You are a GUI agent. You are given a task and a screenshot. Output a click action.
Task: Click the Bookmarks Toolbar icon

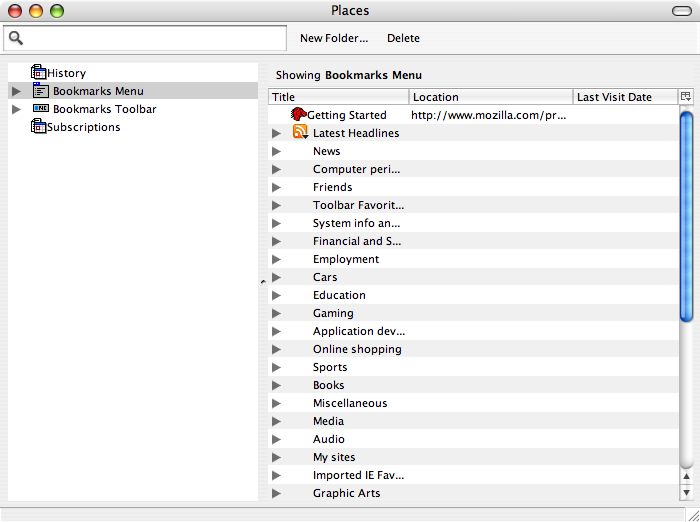pyautogui.click(x=41, y=109)
